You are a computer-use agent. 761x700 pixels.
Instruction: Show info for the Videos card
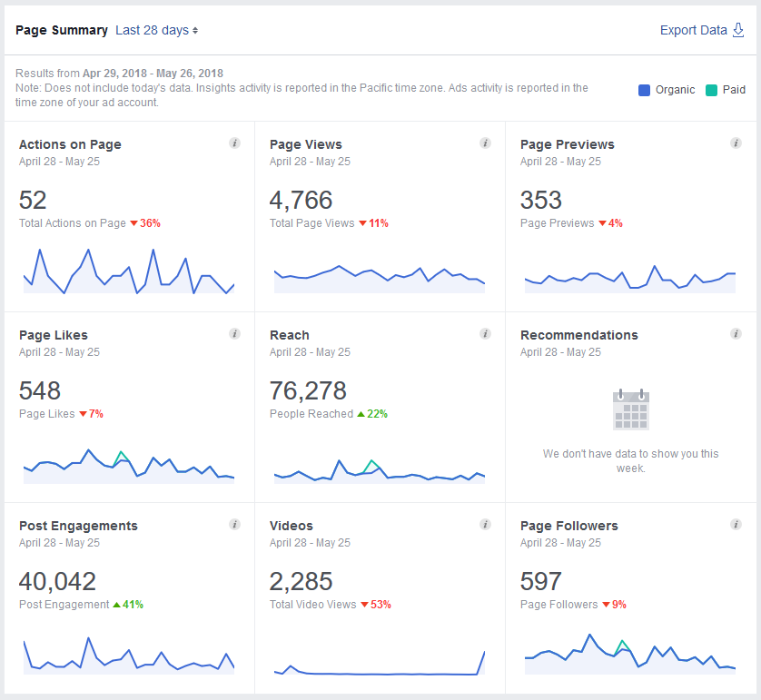pos(485,525)
